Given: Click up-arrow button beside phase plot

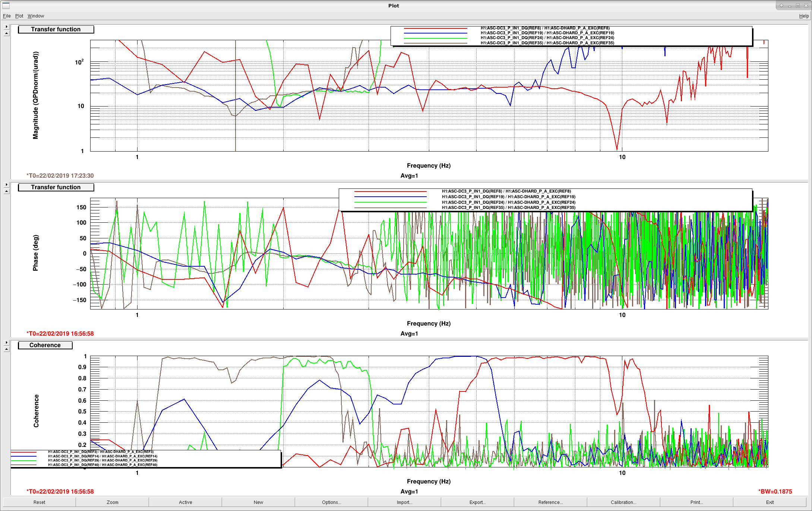Looking at the screenshot, I should click(6, 191).
